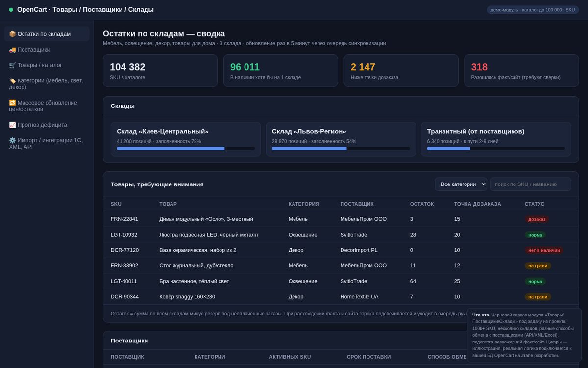Click product Бра настенное, тёплый свет
Screen dimensions: 588x368
[x=194, y=281]
